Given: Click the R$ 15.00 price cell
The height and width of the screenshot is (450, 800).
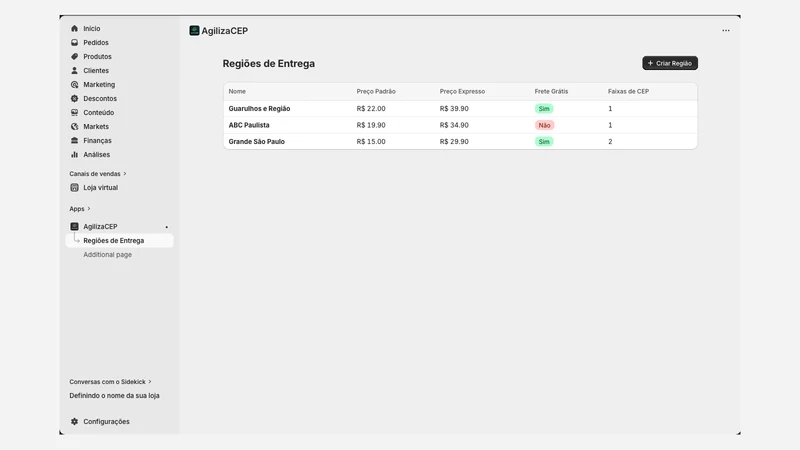Looking at the screenshot, I should coord(371,141).
